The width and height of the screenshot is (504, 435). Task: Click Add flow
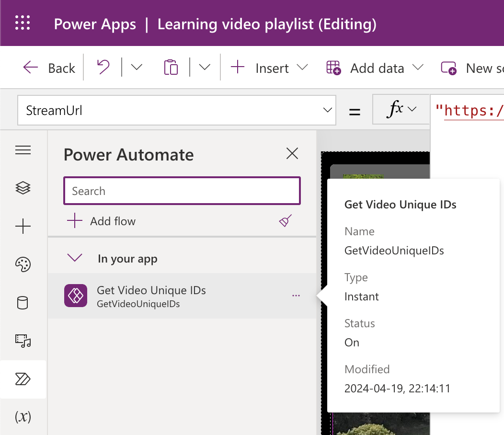101,221
